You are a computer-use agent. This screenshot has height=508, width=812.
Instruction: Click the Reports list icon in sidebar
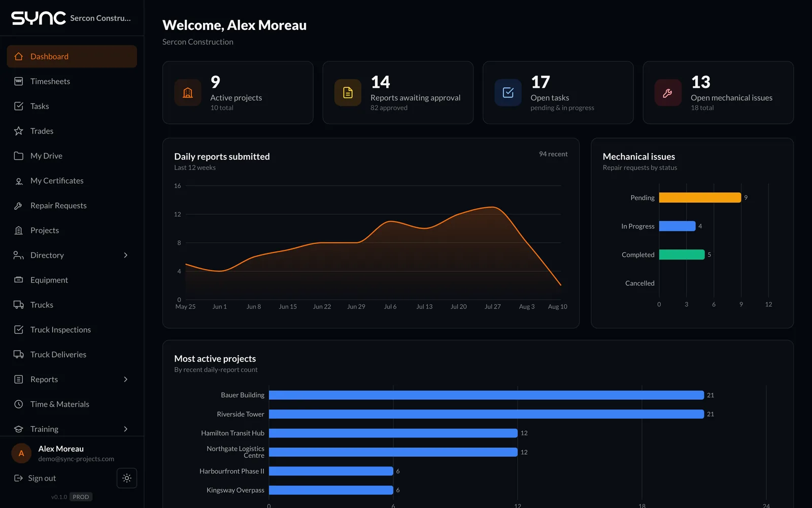(x=19, y=379)
